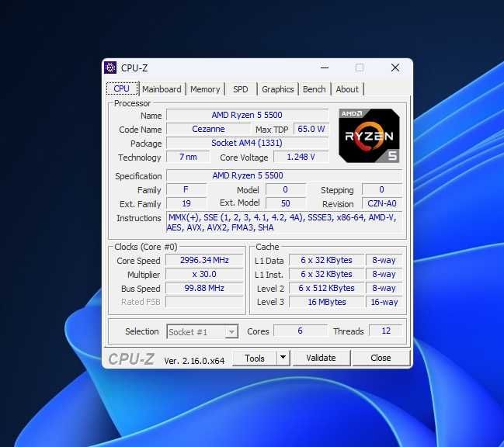Click the AMD Ryzen 5 logo image
Screen dimensions: 504x447
click(x=369, y=136)
